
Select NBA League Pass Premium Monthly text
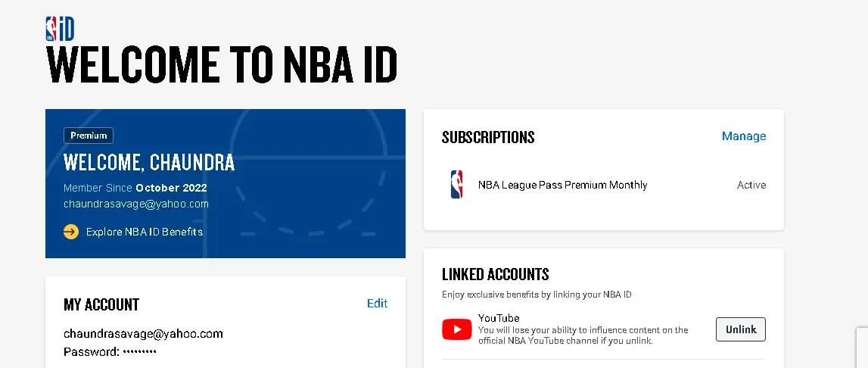click(x=562, y=185)
